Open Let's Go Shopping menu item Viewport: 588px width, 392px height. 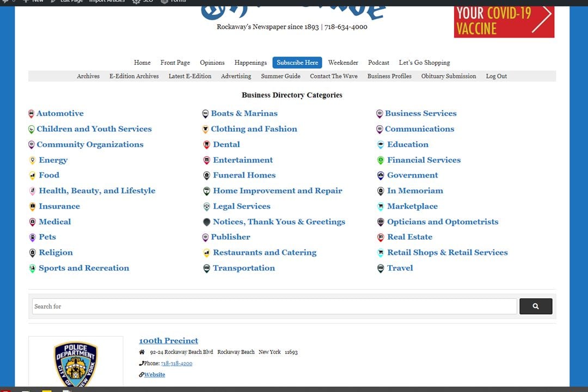coord(424,63)
